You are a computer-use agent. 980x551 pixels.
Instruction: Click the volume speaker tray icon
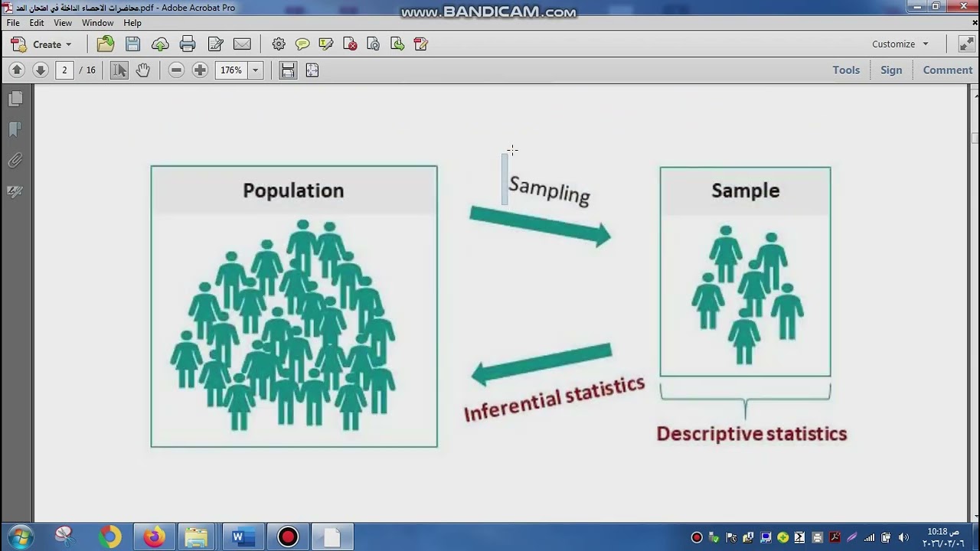[x=904, y=538]
